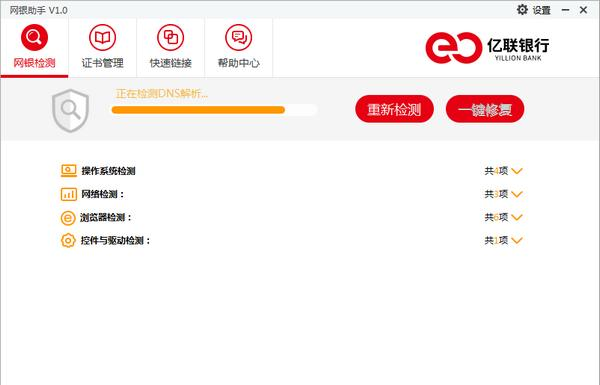Close the 网银助手 window
The width and height of the screenshot is (600, 385).
click(583, 10)
